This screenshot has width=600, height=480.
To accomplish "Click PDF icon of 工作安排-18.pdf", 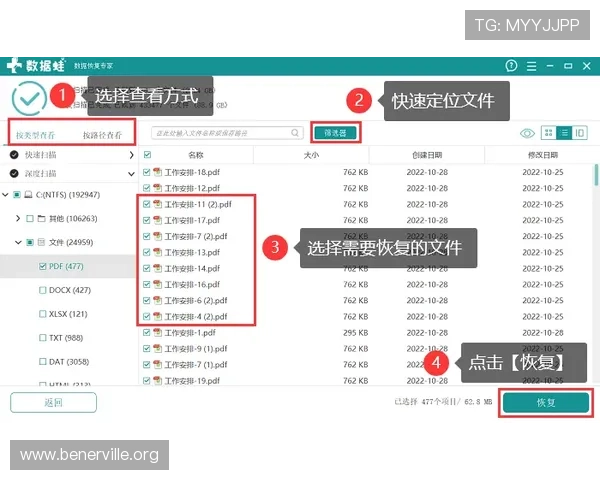I will click(x=157, y=172).
